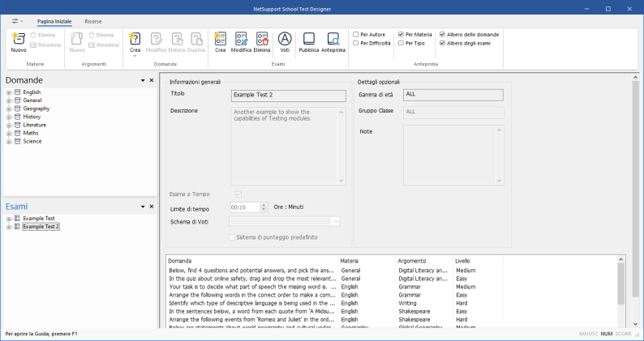Select Science subject in Domande tree
Viewport: 644px width, 341px height.
pos(32,141)
